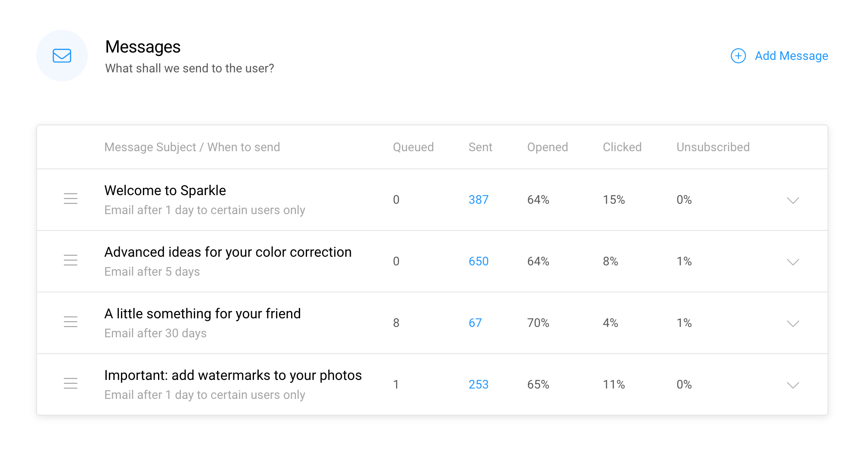Click the envelope Messages icon
The image size is (868, 454).
point(62,56)
